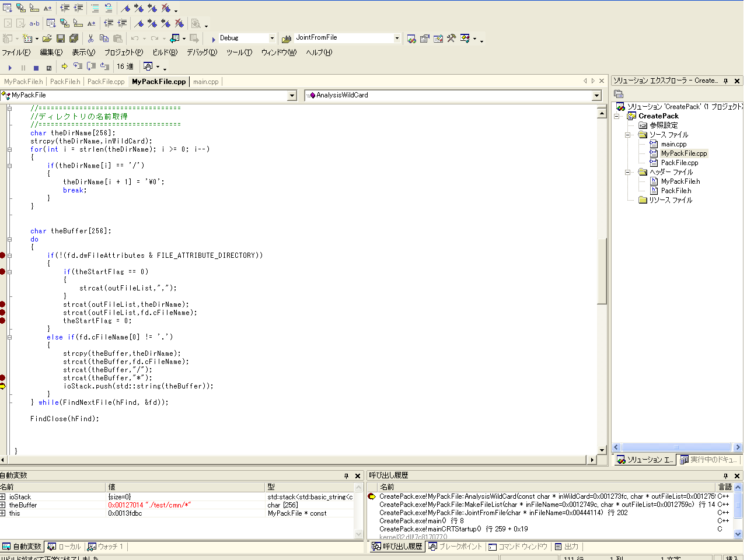
Task: Click the editor vertical scrollbar down arrow
Action: (602, 450)
